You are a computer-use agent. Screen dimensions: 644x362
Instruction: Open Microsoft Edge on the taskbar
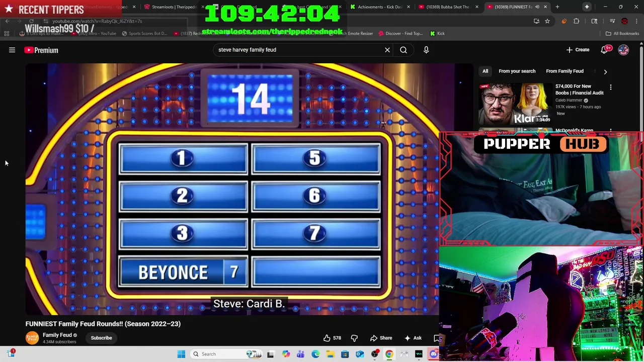(315, 354)
